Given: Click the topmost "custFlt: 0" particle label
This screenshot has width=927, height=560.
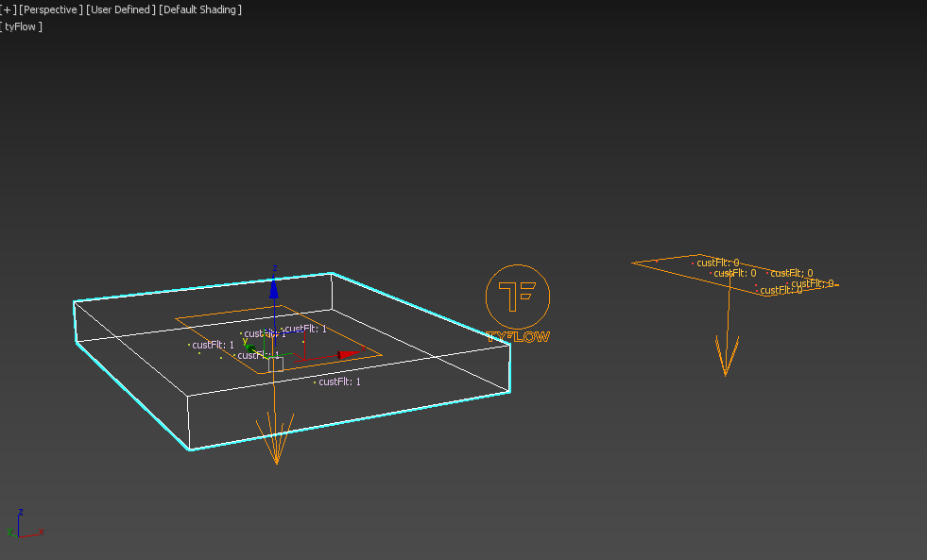Looking at the screenshot, I should [x=717, y=263].
